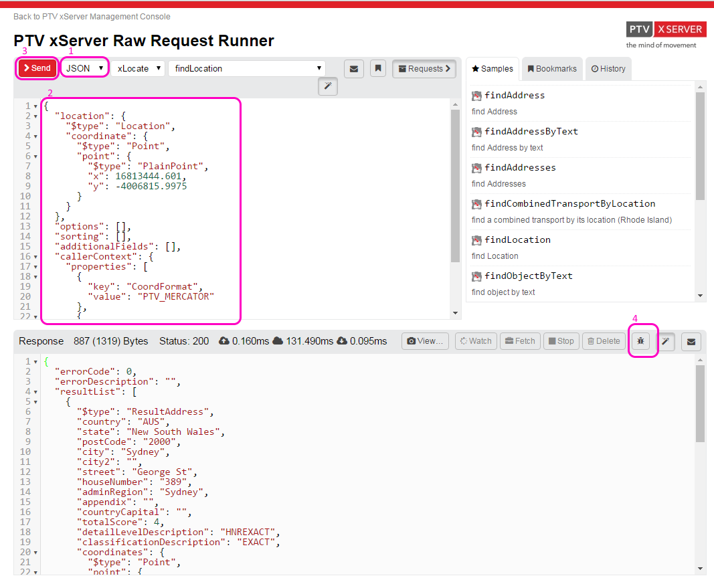Collapse the request code fold on line 4
The image size is (714, 588).
[x=35, y=136]
